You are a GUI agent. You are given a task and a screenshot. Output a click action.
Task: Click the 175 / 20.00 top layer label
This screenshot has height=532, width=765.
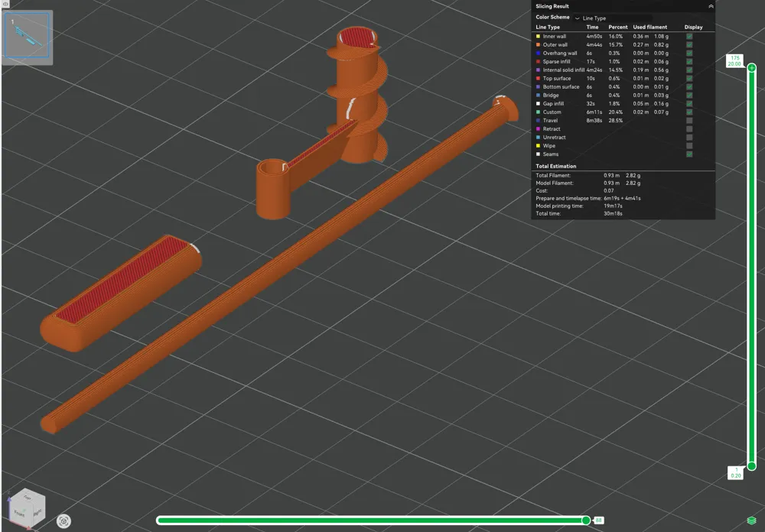[x=734, y=61]
